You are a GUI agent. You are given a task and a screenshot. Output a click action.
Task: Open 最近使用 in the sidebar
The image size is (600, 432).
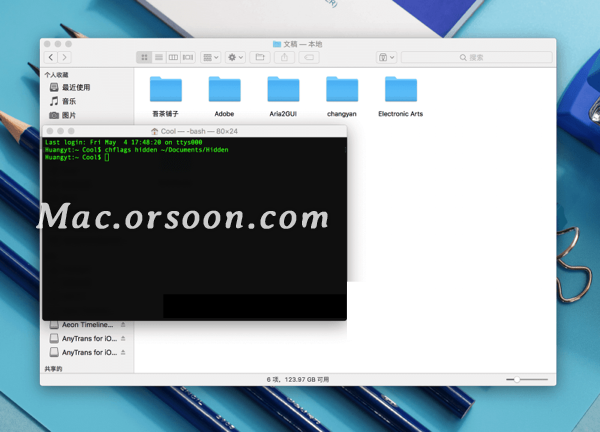(x=76, y=87)
